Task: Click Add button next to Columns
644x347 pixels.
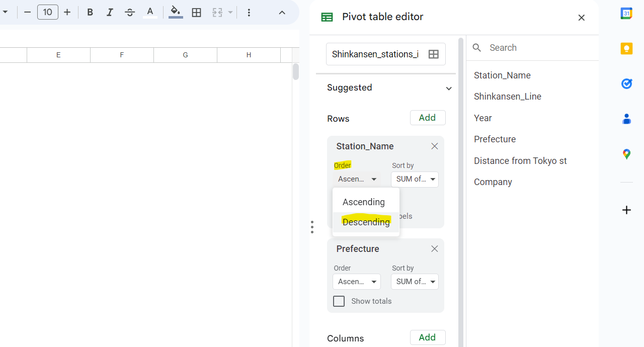Action: pos(427,337)
